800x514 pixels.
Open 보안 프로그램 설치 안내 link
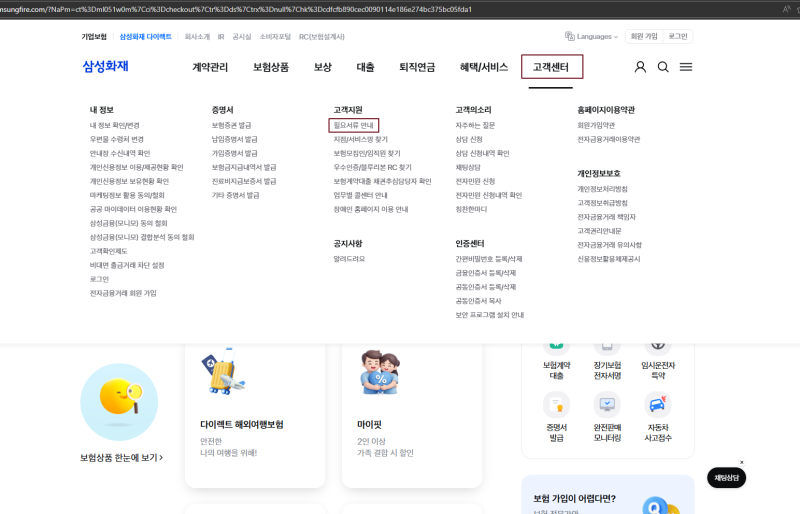(x=489, y=315)
